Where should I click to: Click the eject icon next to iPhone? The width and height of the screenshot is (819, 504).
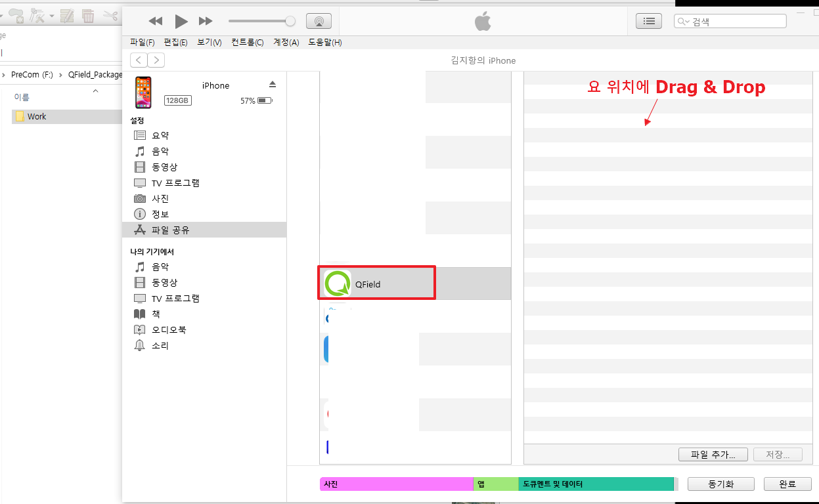273,84
